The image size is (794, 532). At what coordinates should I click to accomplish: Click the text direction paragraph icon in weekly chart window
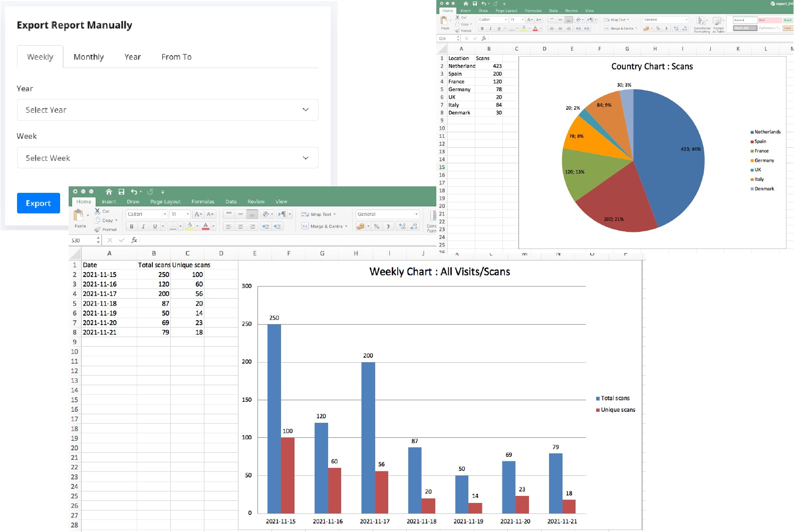[x=283, y=214]
